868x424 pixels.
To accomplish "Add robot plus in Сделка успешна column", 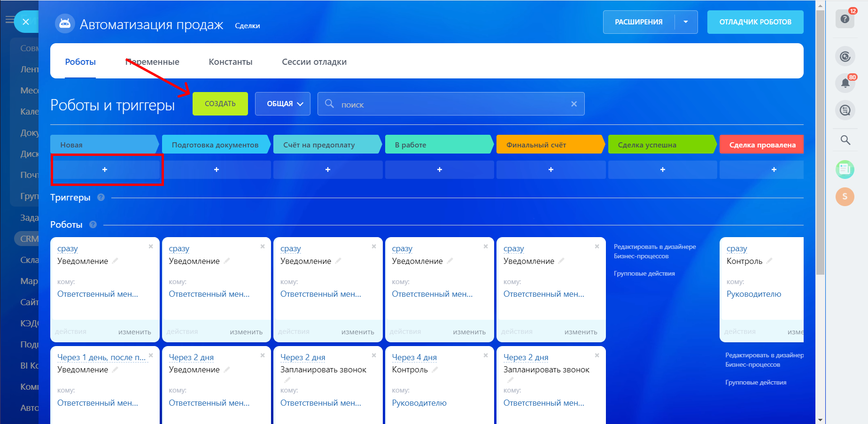I will (x=663, y=170).
